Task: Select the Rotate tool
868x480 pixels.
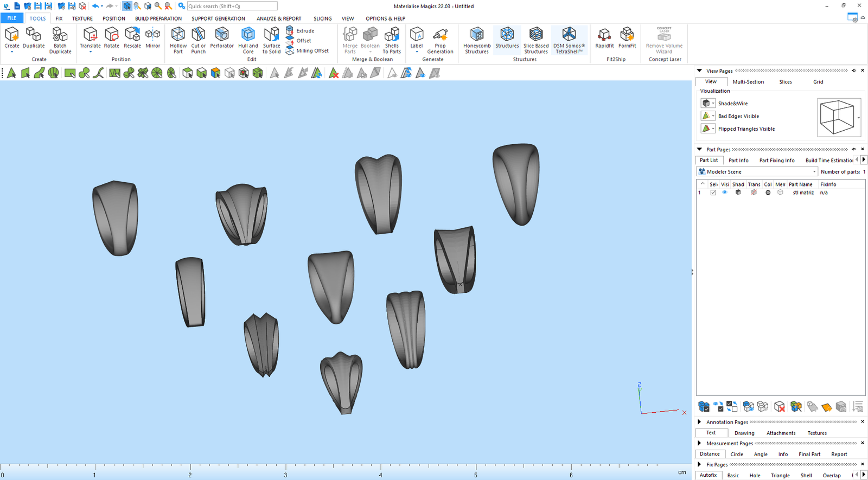Action: pyautogui.click(x=112, y=37)
